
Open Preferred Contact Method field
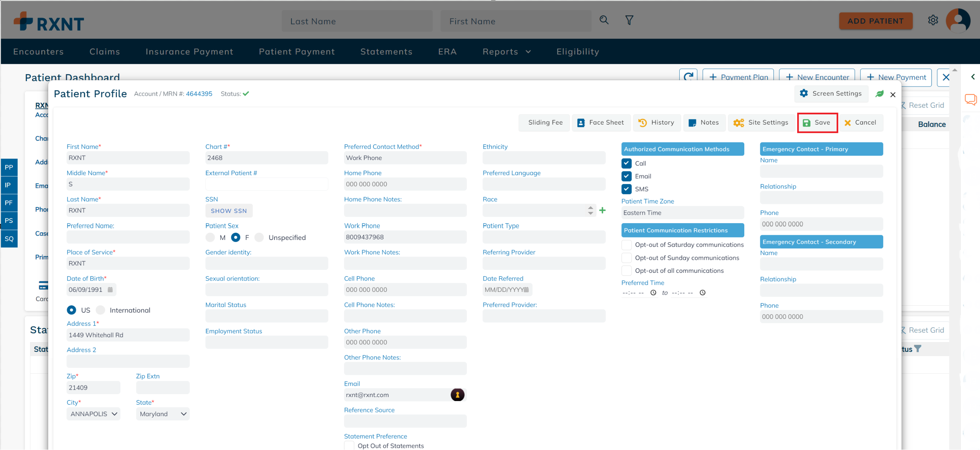(405, 158)
